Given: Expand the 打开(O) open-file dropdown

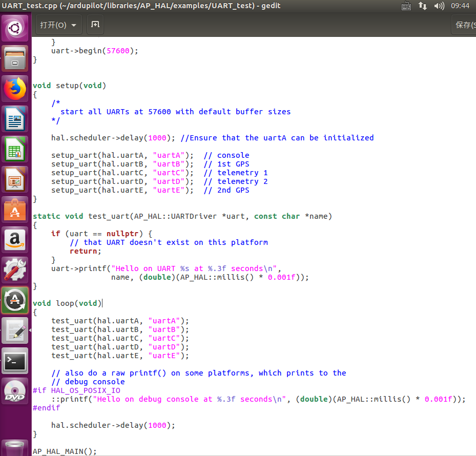Looking at the screenshot, I should pyautogui.click(x=58, y=24).
